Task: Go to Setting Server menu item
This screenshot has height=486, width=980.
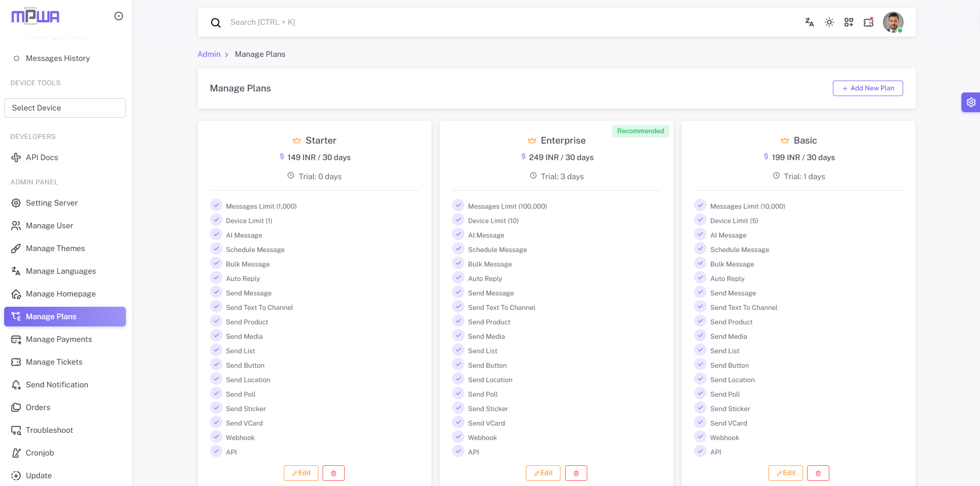Action: tap(52, 203)
